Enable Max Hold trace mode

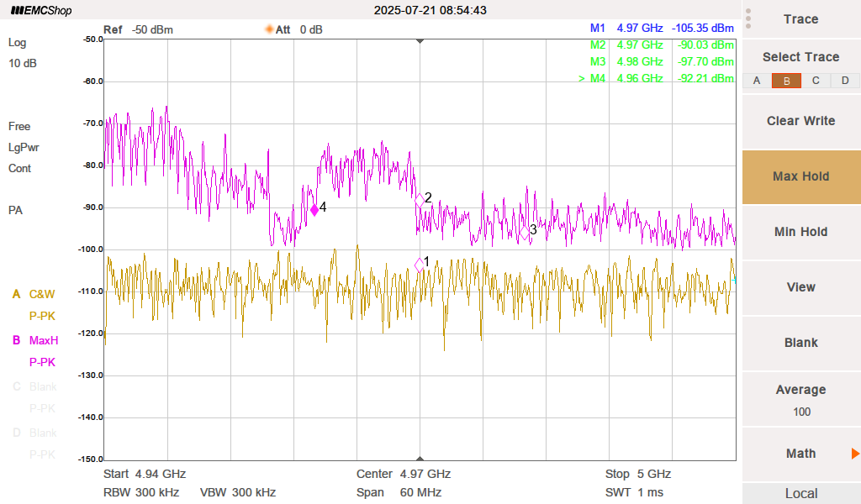[800, 176]
